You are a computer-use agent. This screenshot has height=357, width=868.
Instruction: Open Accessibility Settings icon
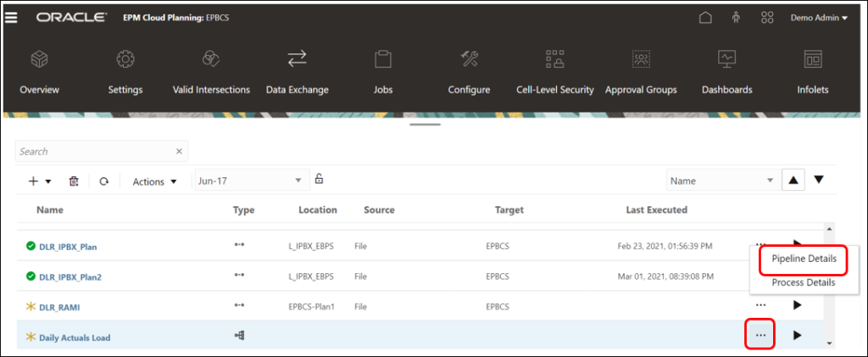click(x=737, y=18)
